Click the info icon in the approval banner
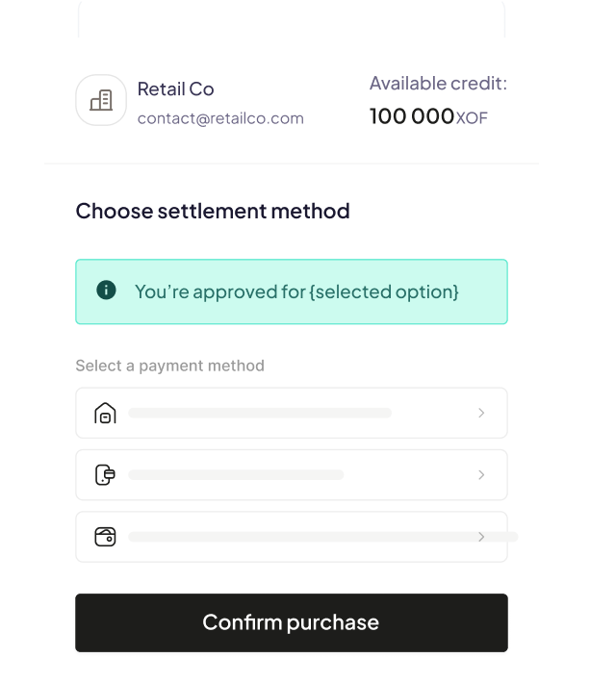 [106, 291]
